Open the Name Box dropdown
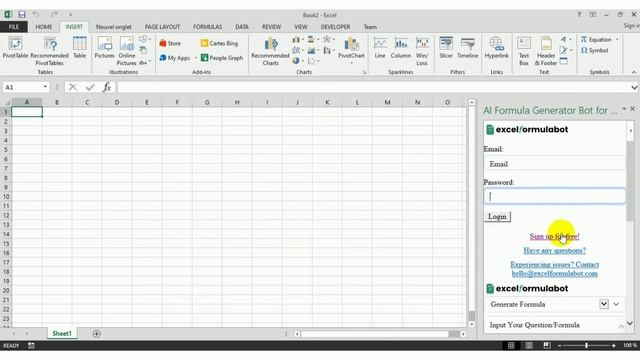Image resolution: width=640 pixels, height=360 pixels. tap(45, 87)
